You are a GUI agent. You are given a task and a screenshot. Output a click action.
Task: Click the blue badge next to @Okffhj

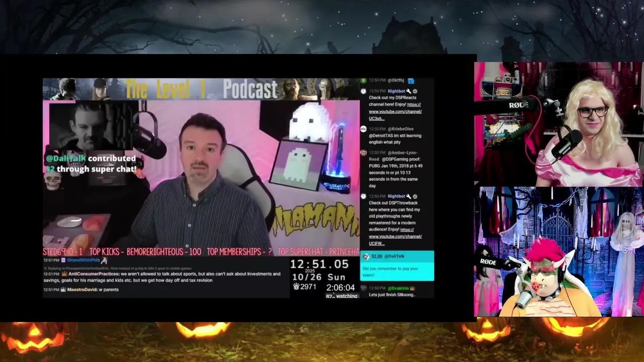coord(411,80)
